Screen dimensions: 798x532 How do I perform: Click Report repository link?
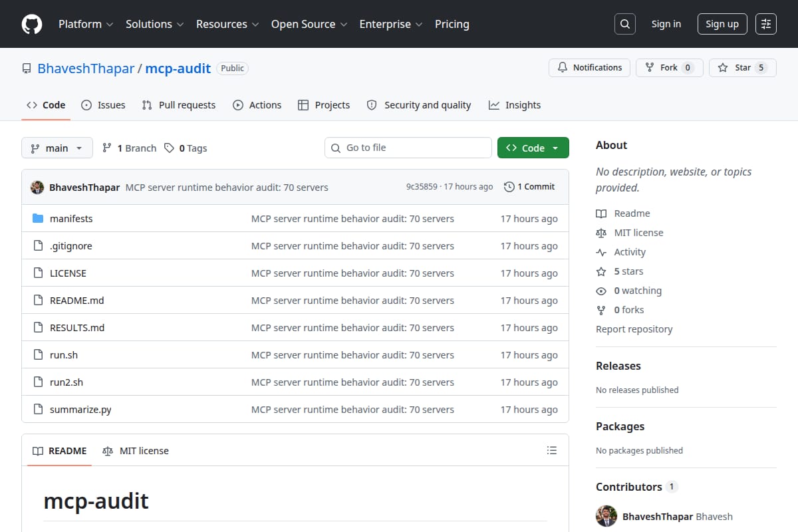pos(634,329)
